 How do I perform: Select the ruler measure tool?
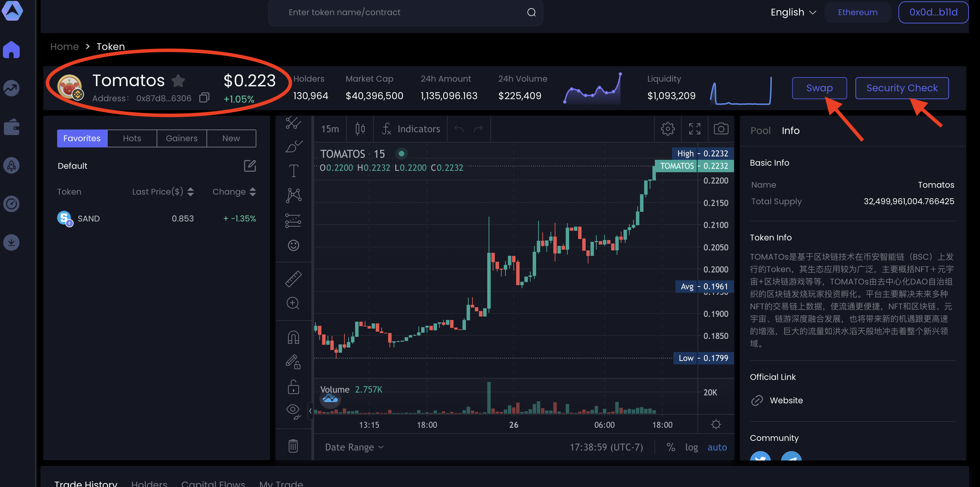[x=293, y=279]
